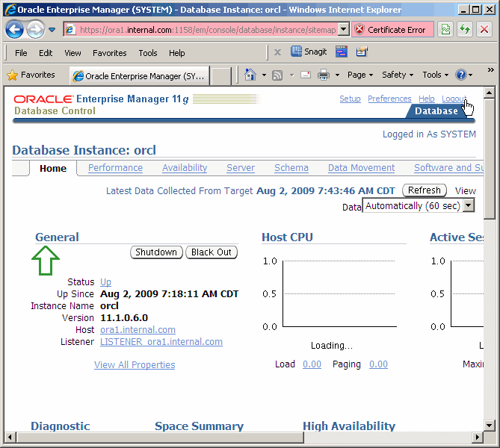500x448 pixels.
Task: Open the View Data refresh interval dropdown
Action: [469, 206]
